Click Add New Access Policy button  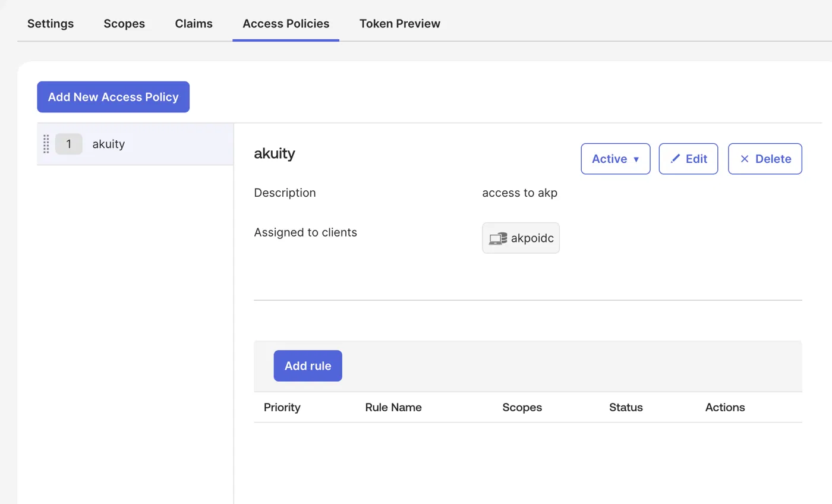113,97
